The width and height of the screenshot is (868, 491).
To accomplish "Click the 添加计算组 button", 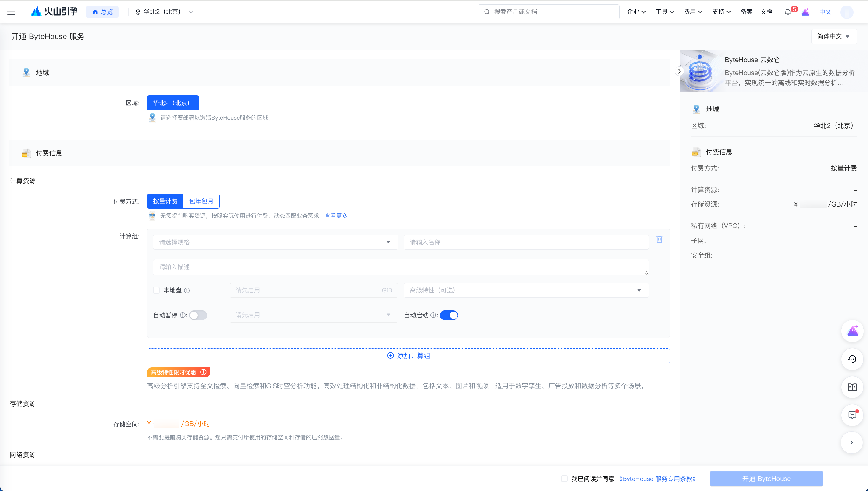I will 408,356.
